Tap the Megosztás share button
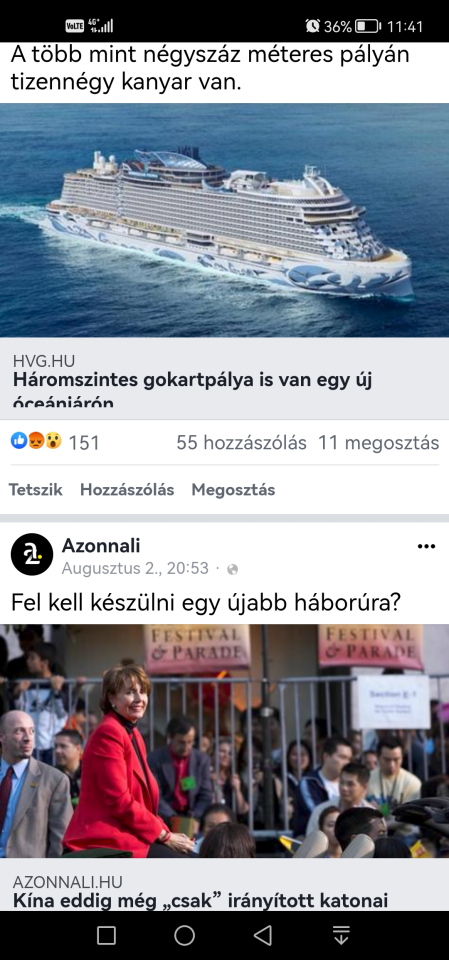This screenshot has width=449, height=960. 233,490
